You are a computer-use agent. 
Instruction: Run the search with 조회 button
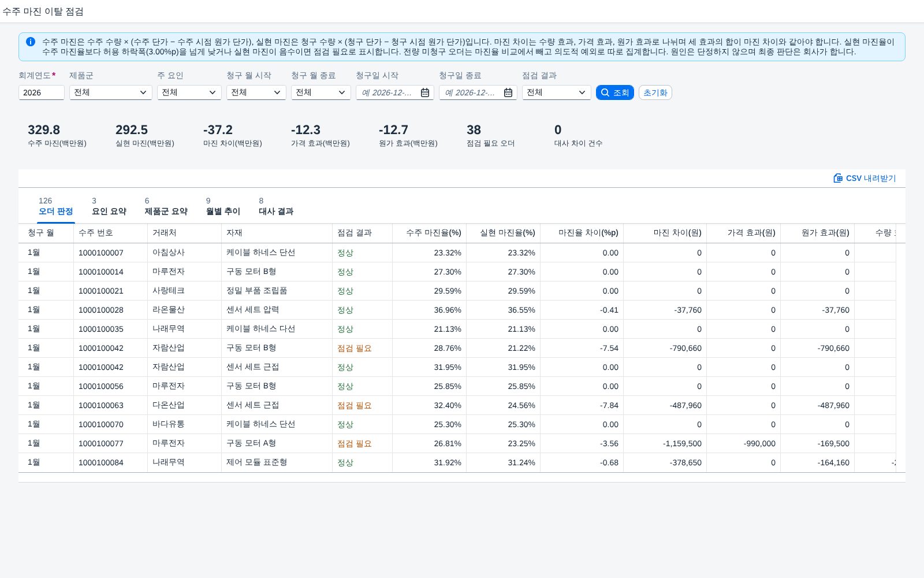[615, 92]
